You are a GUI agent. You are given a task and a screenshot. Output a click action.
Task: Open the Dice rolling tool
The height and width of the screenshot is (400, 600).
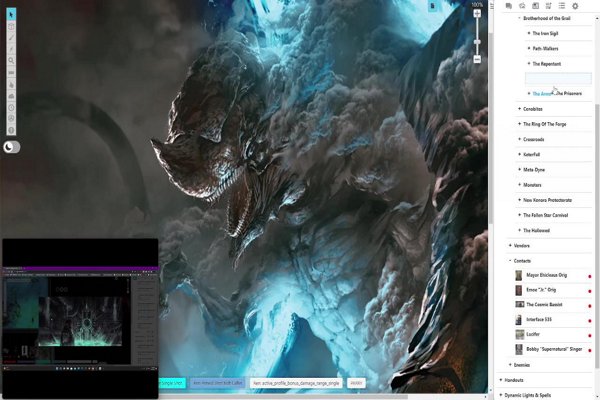tap(11, 119)
